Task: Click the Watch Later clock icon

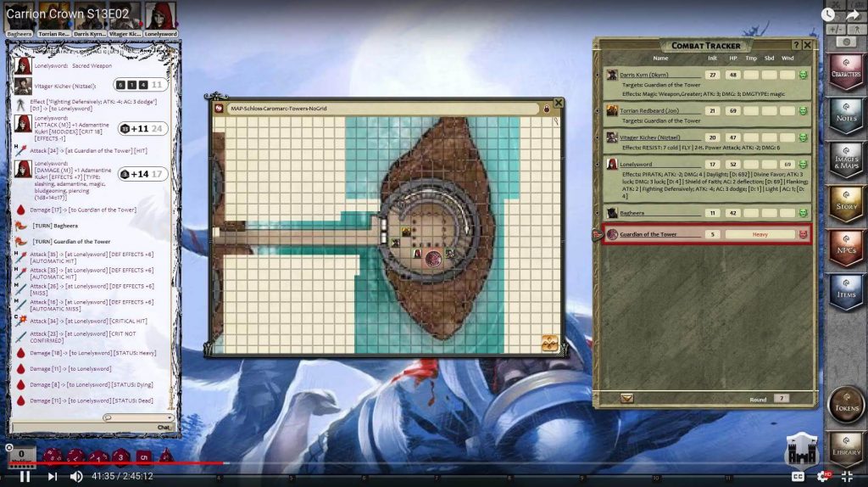Action: tap(827, 14)
